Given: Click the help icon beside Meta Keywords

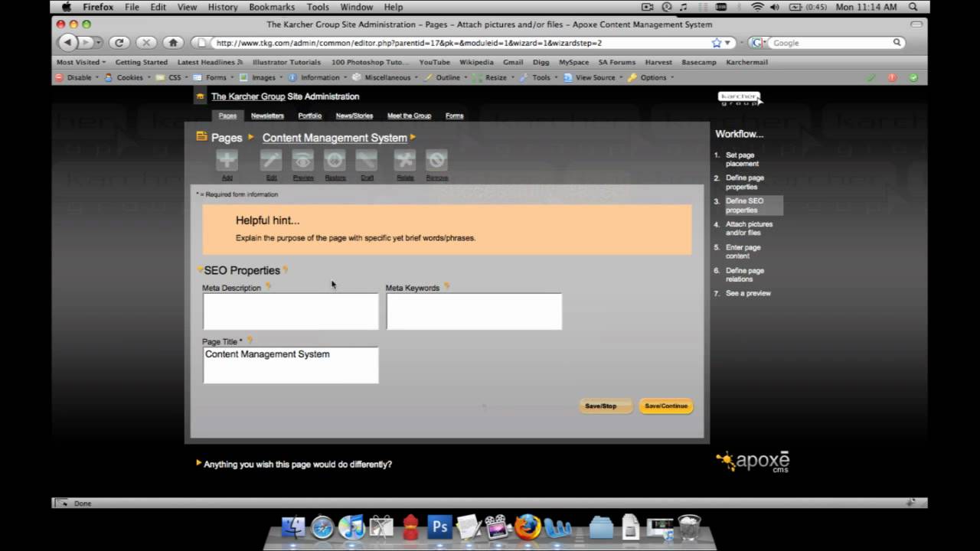Looking at the screenshot, I should point(446,287).
